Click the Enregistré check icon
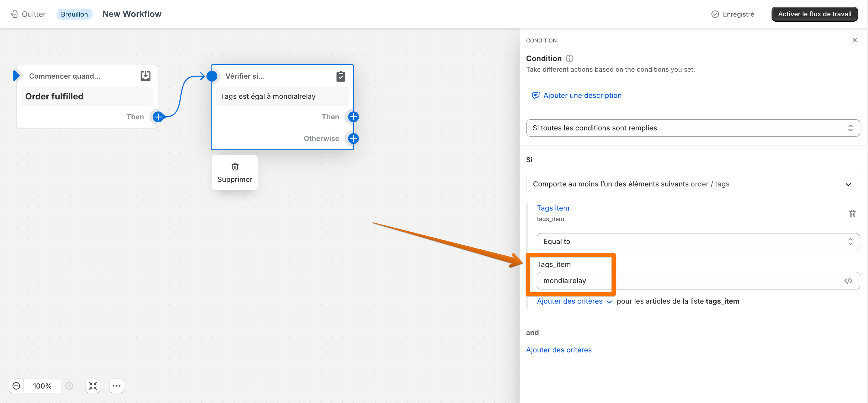The height and width of the screenshot is (403, 868). (x=715, y=14)
